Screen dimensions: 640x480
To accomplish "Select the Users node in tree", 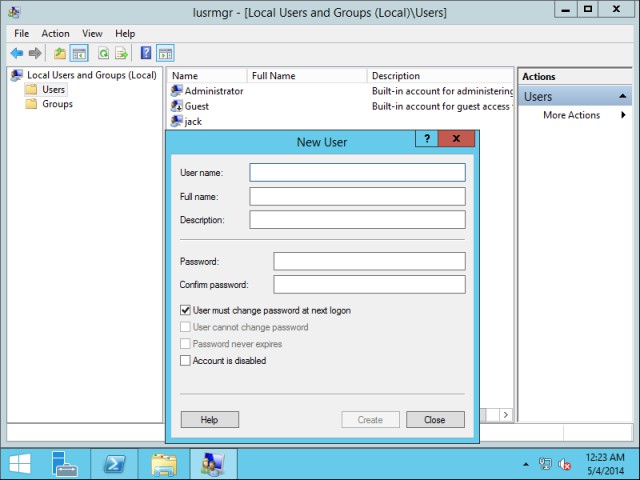I will click(53, 89).
